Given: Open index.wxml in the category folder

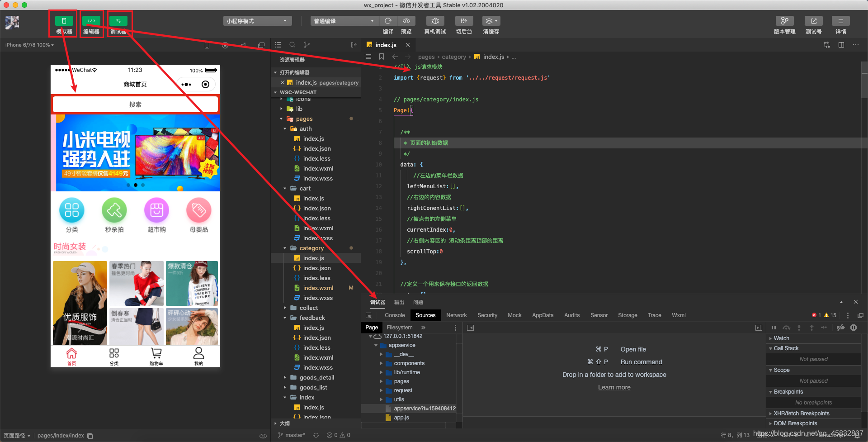Looking at the screenshot, I should pyautogui.click(x=318, y=288).
